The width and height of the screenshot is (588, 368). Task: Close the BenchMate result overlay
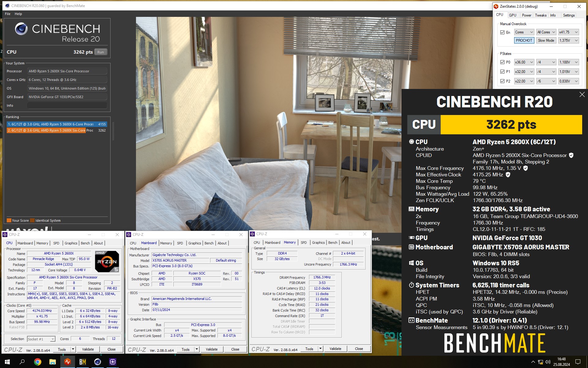(582, 95)
